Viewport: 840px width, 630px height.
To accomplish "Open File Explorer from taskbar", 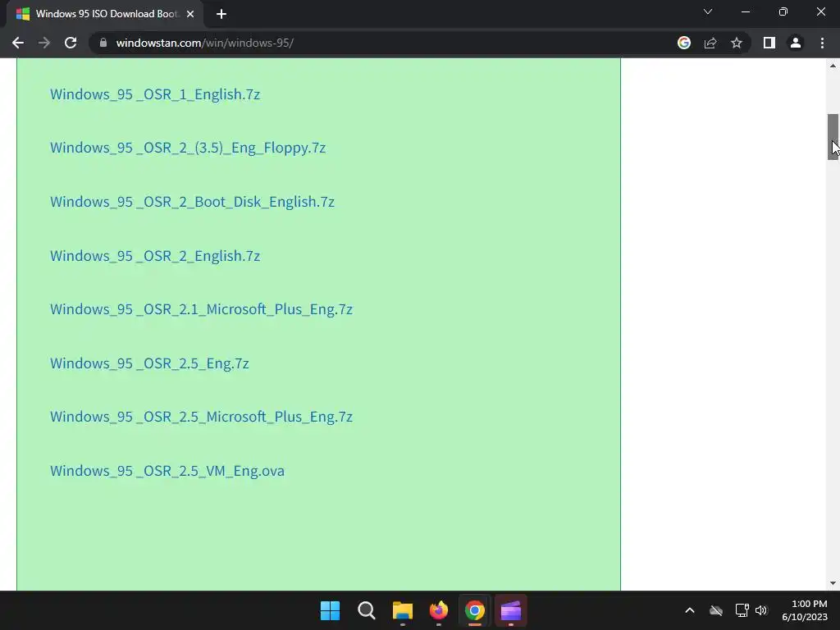I will (402, 610).
